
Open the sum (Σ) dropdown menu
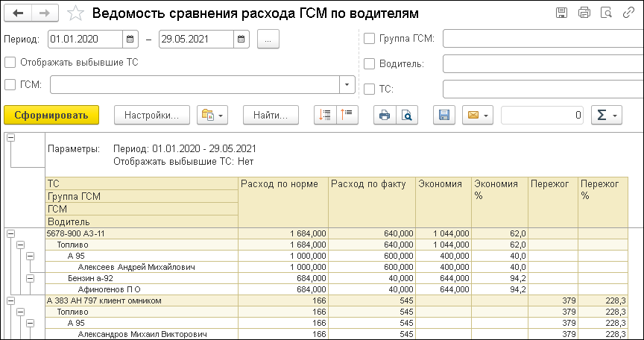point(607,115)
